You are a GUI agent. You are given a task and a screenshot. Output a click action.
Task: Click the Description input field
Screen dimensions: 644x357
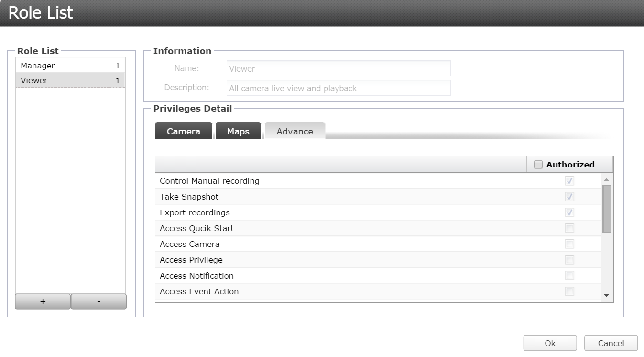[338, 88]
